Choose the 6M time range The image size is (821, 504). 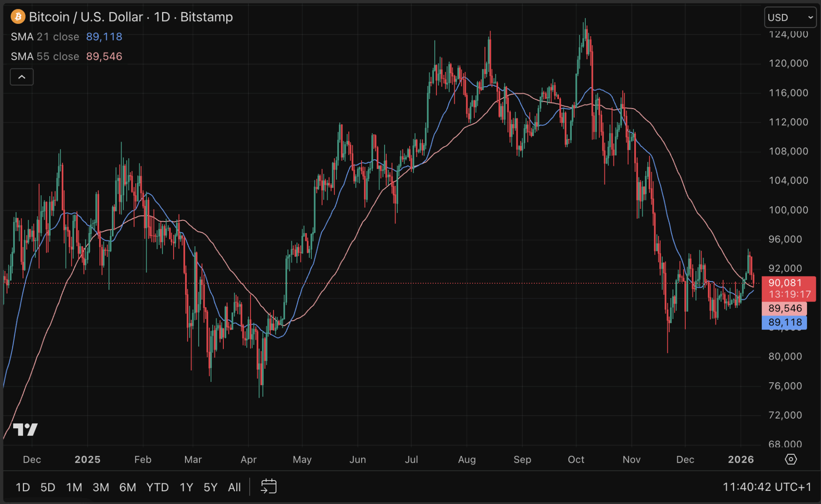pos(128,487)
